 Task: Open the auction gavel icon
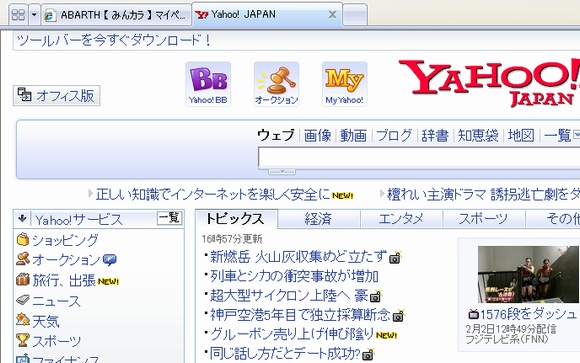point(276,84)
